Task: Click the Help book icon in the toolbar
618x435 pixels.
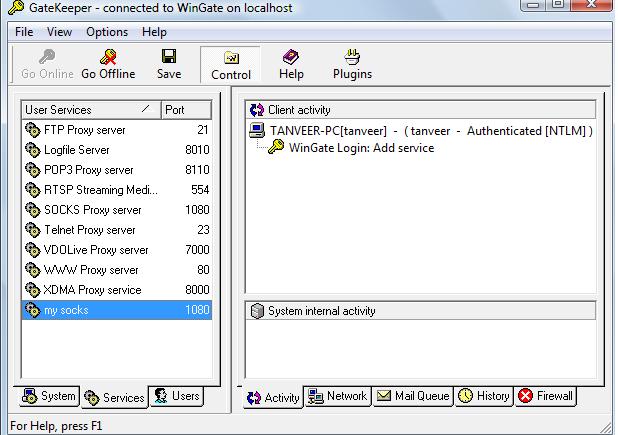Action: pos(291,57)
